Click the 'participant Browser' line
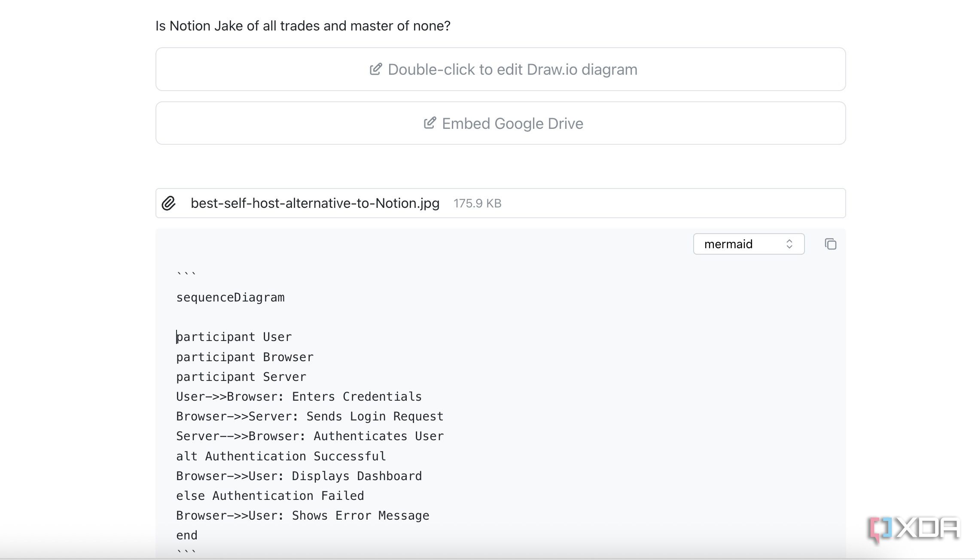The height and width of the screenshot is (560, 975). click(x=245, y=357)
